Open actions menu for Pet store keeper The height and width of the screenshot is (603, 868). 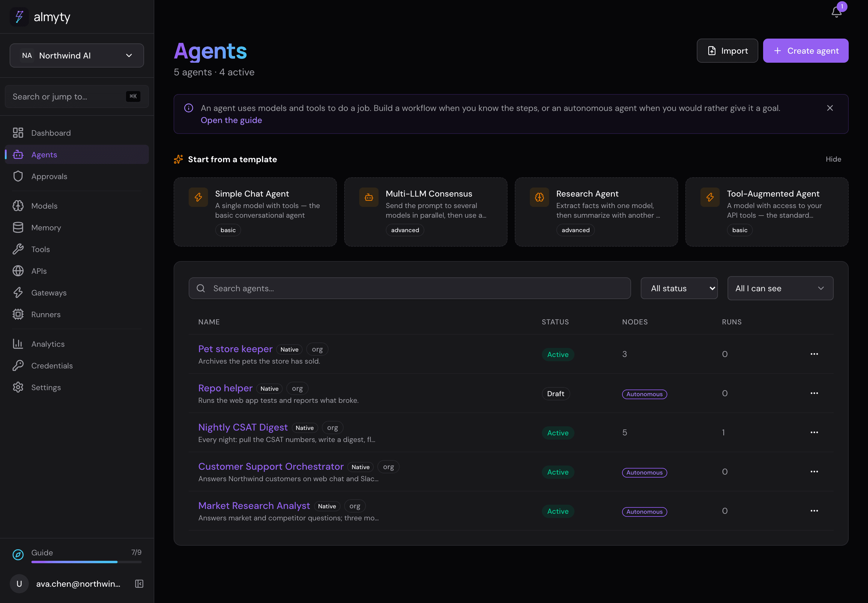(x=814, y=354)
